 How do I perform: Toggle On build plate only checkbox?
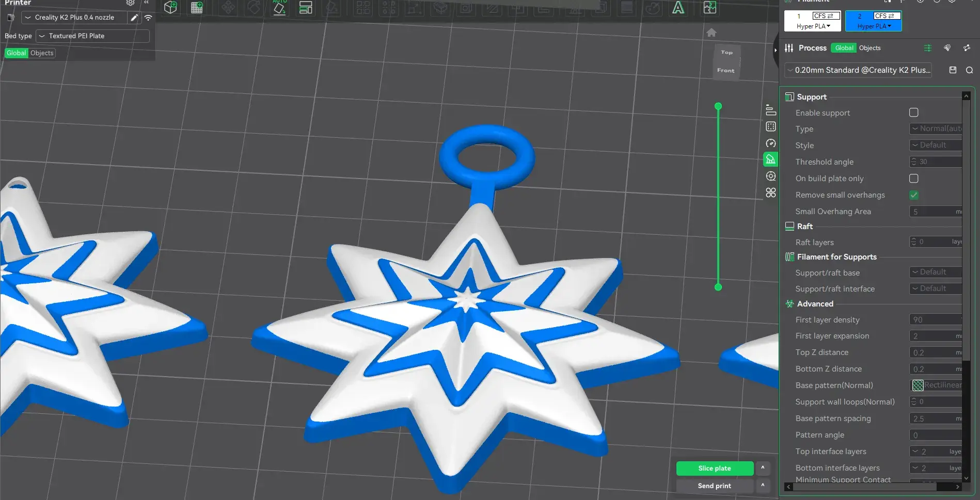click(913, 179)
